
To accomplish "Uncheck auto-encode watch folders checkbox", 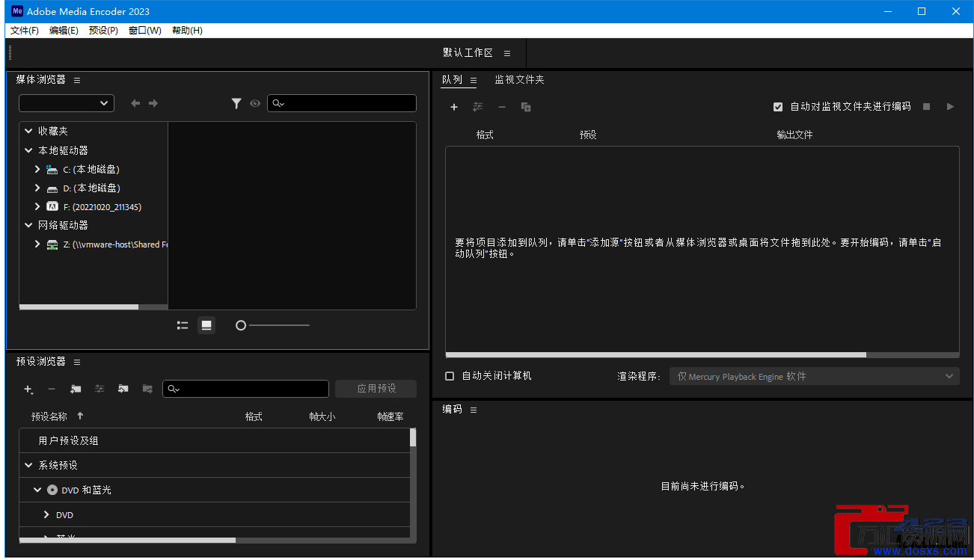I will pos(778,107).
